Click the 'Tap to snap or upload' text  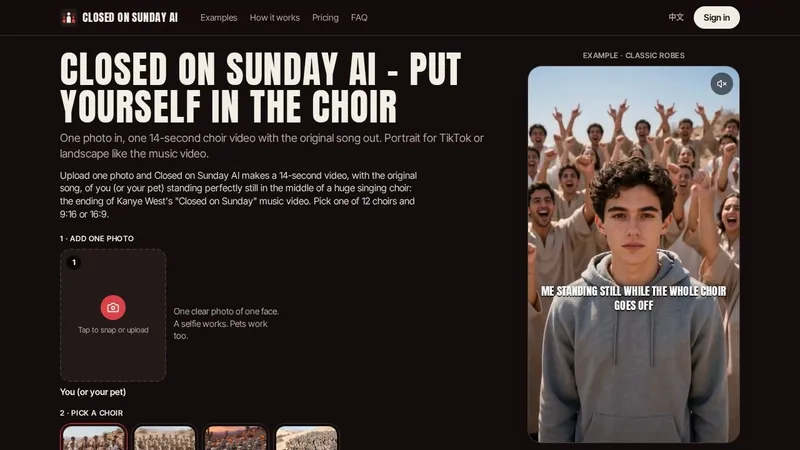click(x=113, y=330)
